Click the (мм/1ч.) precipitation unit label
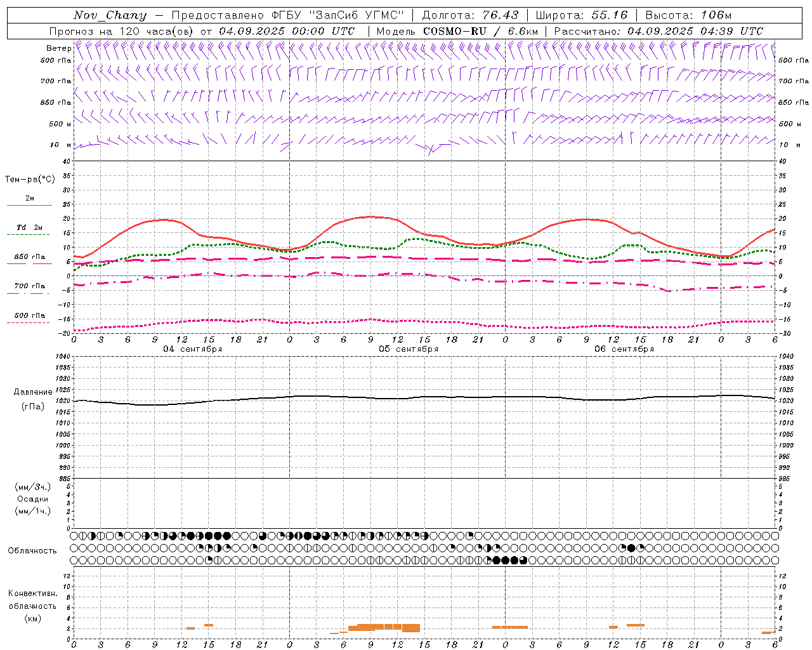812x650 pixels. pos(33,511)
